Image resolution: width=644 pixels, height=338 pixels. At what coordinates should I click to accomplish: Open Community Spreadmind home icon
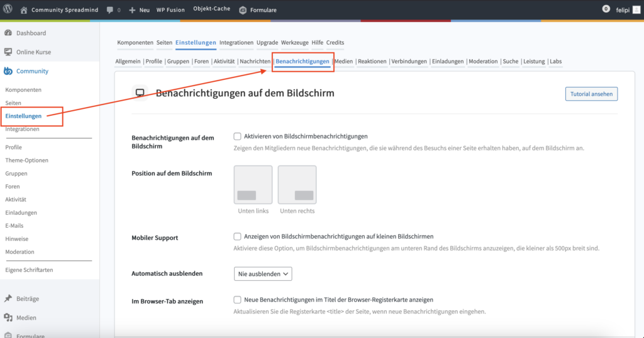click(24, 10)
